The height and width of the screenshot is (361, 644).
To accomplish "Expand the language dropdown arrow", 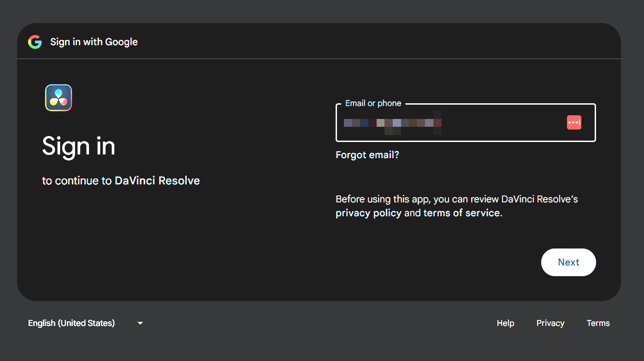I will click(140, 323).
